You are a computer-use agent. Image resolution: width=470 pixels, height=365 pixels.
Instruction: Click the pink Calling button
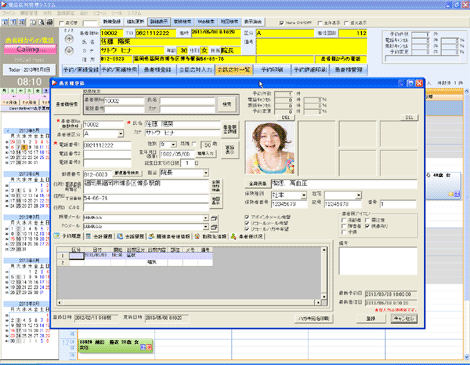pyautogui.click(x=30, y=49)
